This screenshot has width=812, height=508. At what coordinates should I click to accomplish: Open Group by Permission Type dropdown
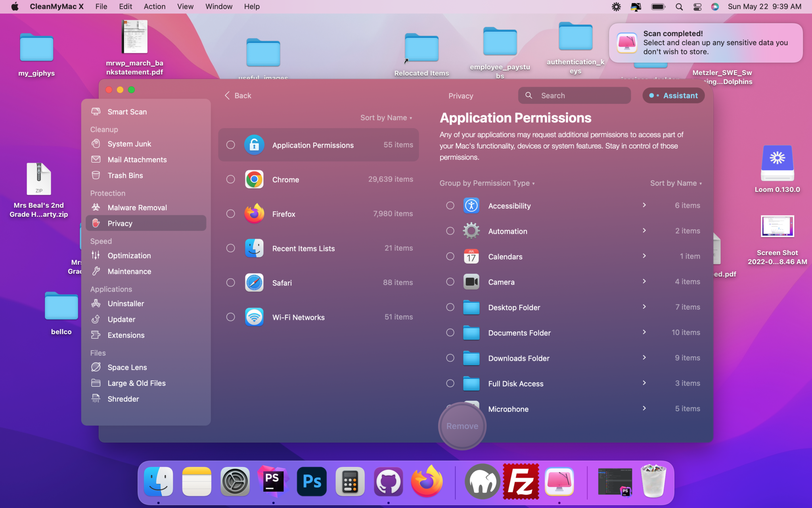click(487, 183)
